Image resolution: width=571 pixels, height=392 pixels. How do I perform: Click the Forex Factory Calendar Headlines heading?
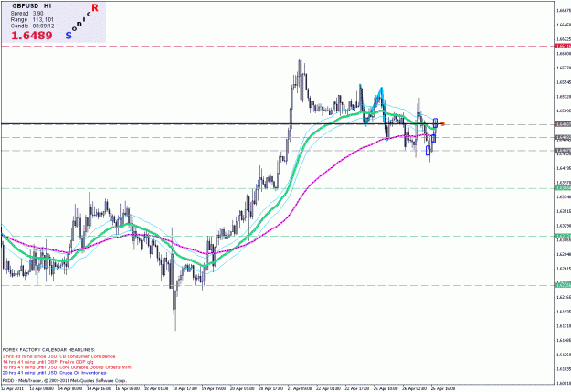point(48,350)
